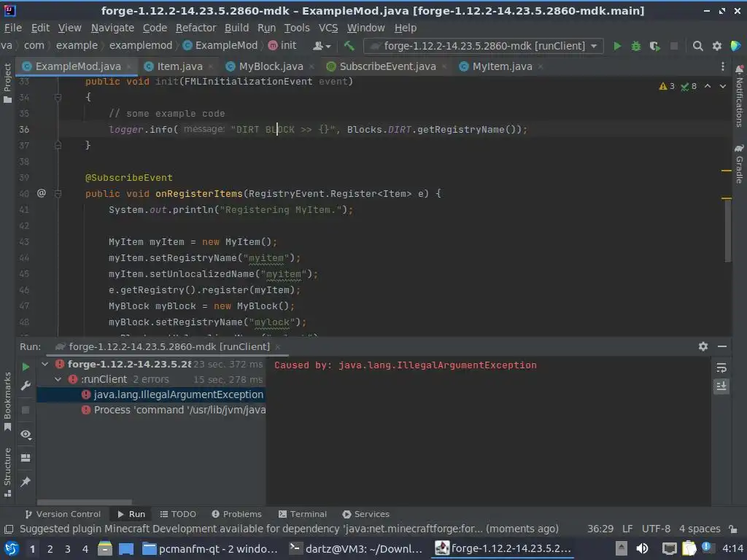747x560 pixels.
Task: Open the eye view options in Run panel
Action: 26,435
